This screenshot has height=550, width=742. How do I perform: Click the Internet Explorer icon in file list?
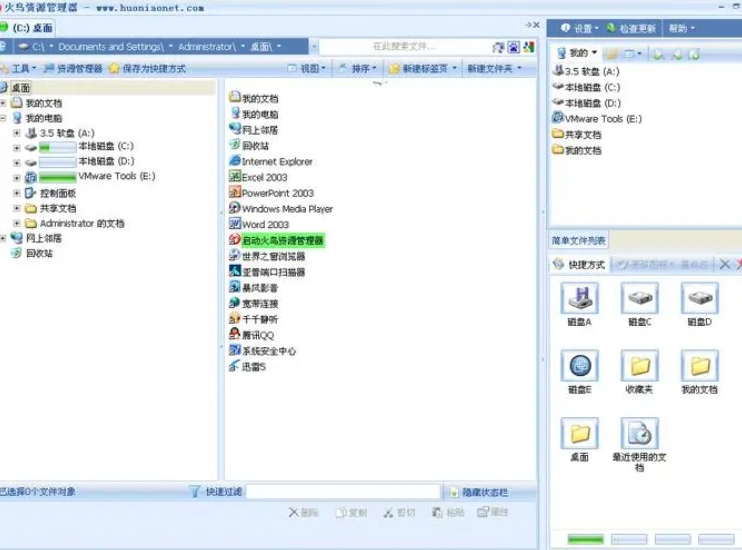click(x=235, y=161)
